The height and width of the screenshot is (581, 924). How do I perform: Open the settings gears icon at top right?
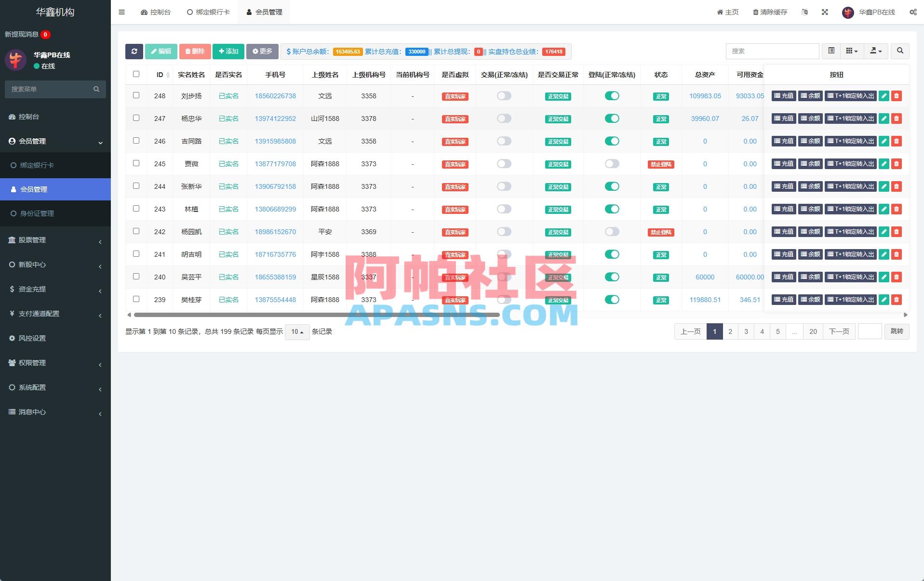[912, 12]
